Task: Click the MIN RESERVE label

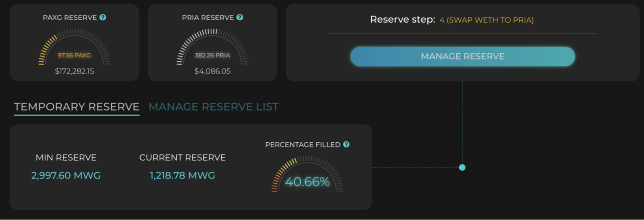Action: (x=66, y=158)
